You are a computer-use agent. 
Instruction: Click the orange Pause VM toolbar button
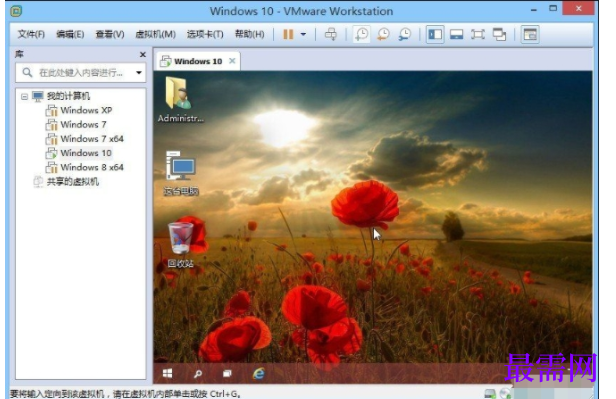288,35
